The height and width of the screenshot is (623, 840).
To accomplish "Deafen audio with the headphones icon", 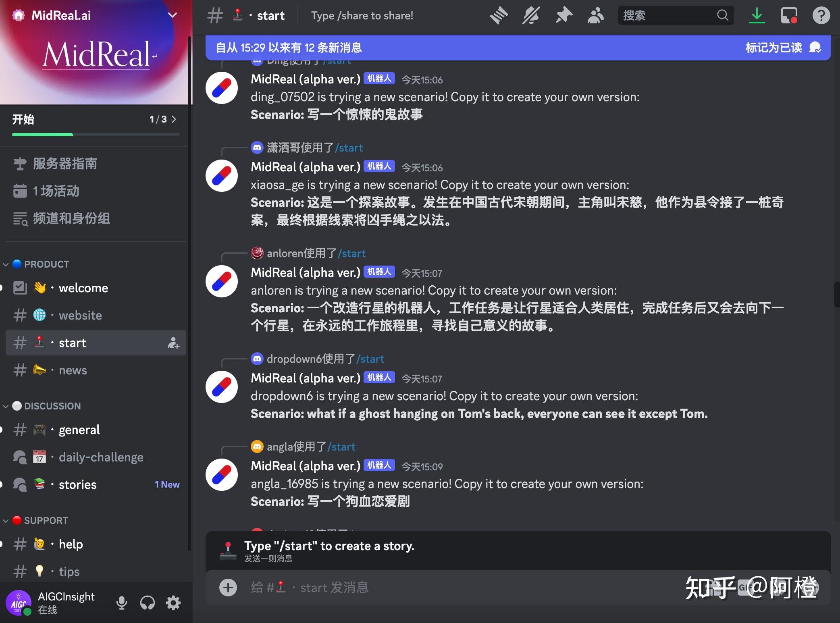I will click(x=148, y=603).
